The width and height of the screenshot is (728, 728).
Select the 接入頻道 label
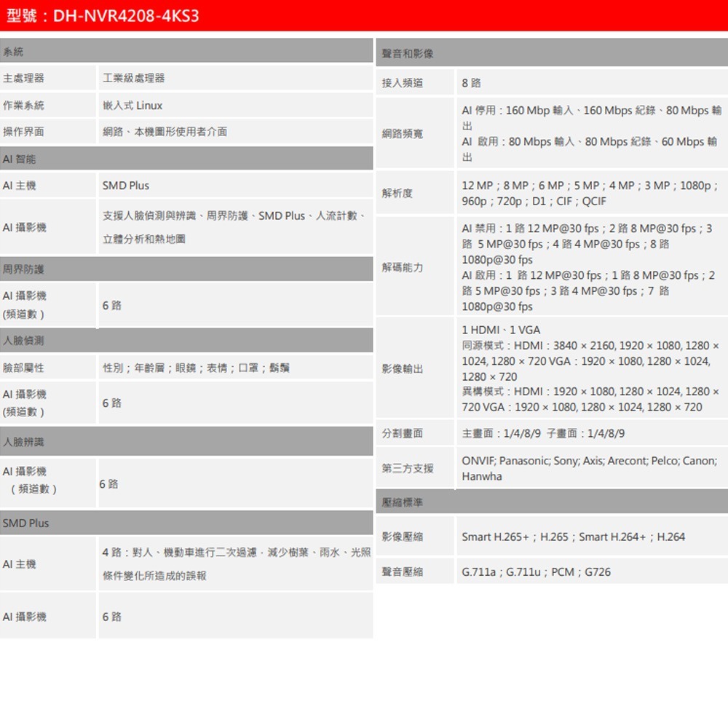pos(403,83)
